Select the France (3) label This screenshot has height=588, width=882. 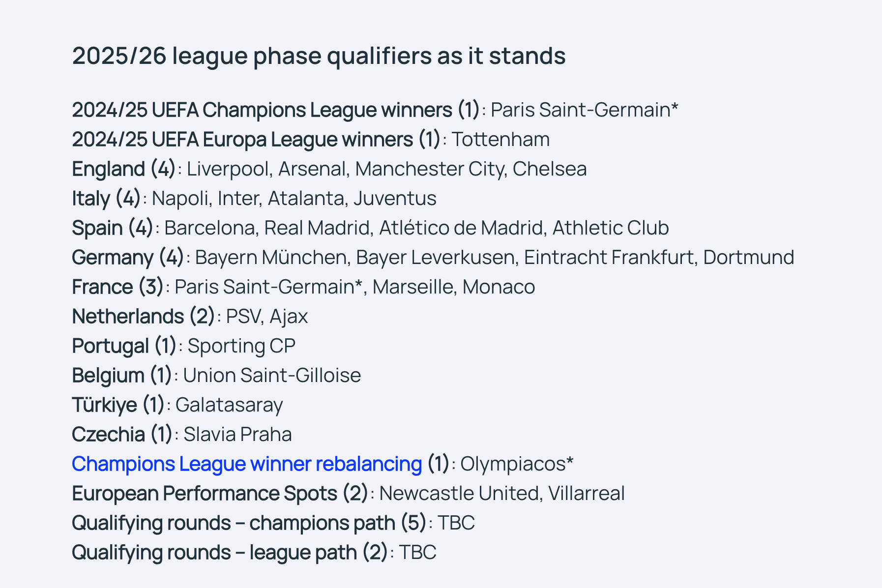point(118,287)
